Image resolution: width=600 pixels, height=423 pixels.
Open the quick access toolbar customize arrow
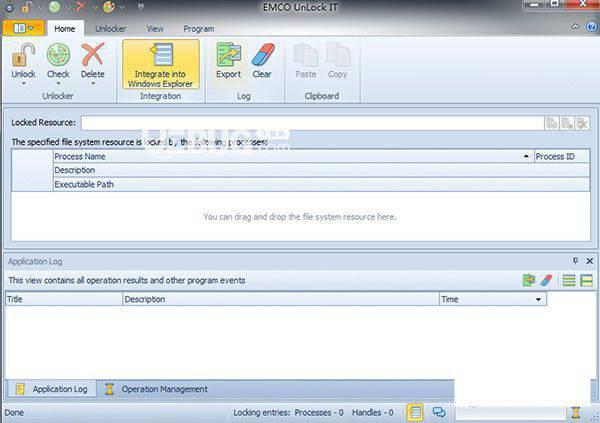tap(141, 7)
